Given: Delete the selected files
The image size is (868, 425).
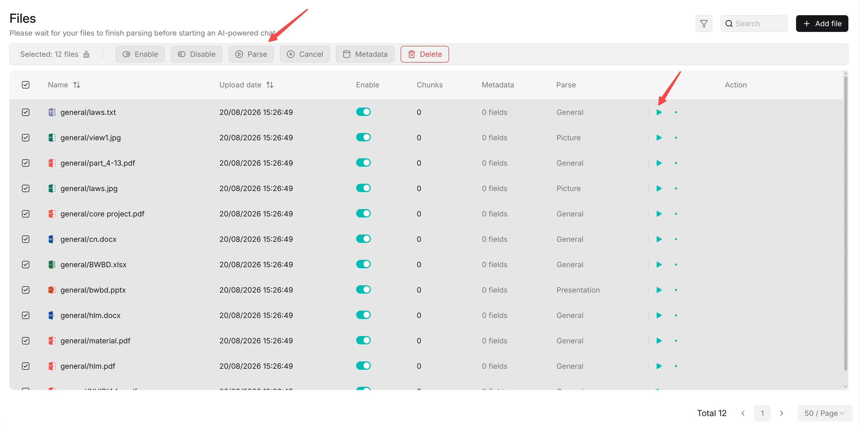Looking at the screenshot, I should coord(424,54).
